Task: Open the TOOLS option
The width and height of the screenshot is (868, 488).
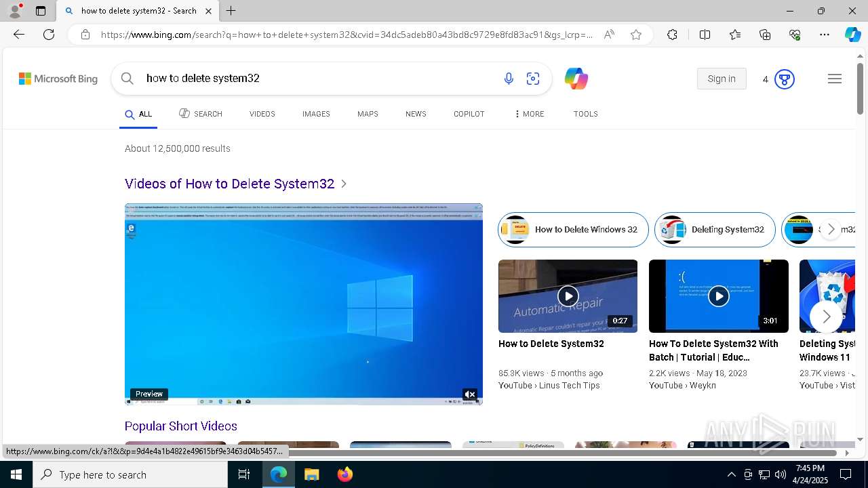Action: click(x=586, y=114)
